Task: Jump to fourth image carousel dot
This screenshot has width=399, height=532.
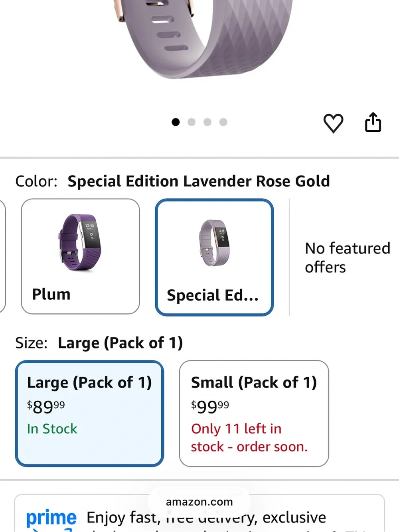Action: 223,122
